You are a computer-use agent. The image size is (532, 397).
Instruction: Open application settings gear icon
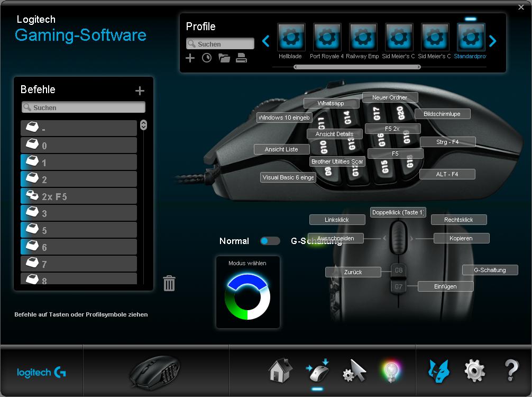475,371
